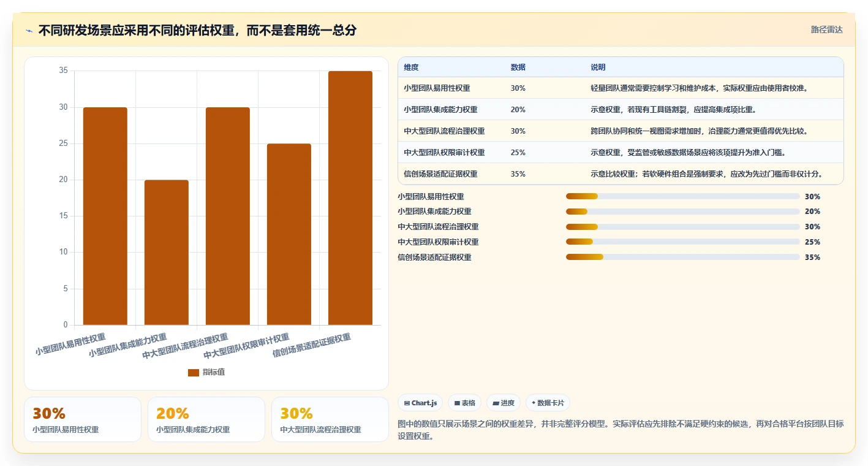Viewport: 868px width, 466px height.
Task: Click x-axis label 中大型团队权限审计权重
Action: pos(247,346)
